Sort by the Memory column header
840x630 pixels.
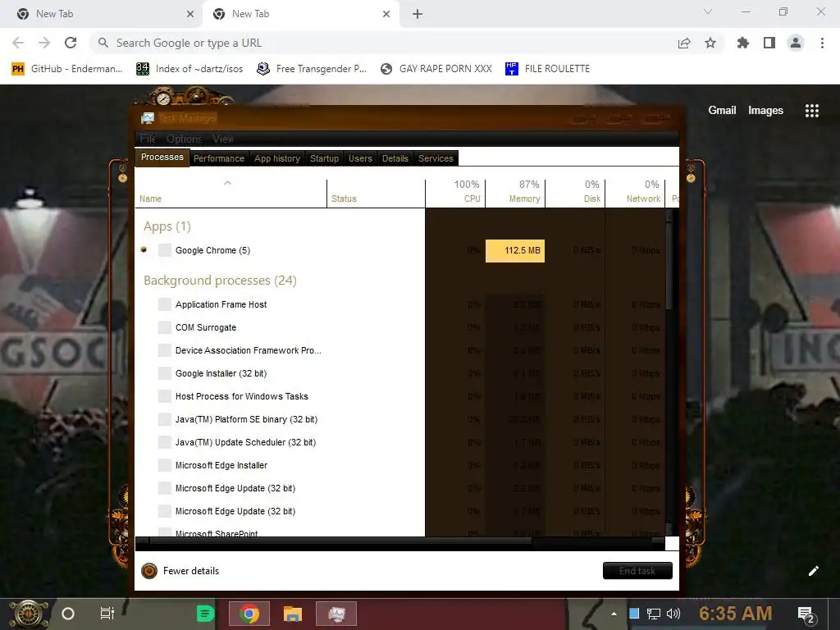[x=515, y=191]
